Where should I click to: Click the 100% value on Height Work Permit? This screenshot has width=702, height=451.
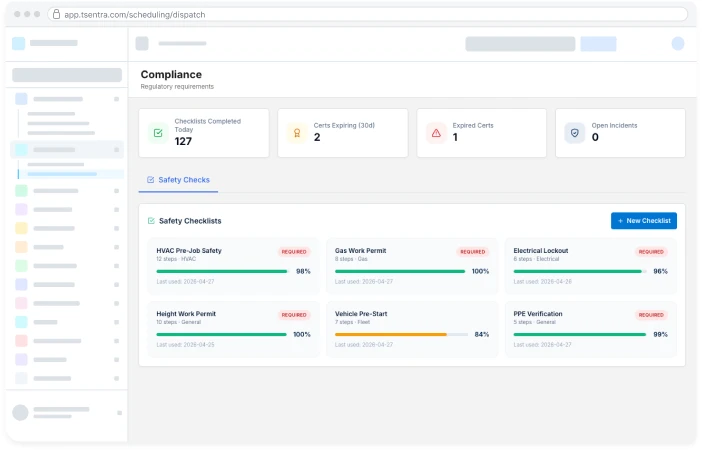click(x=302, y=335)
